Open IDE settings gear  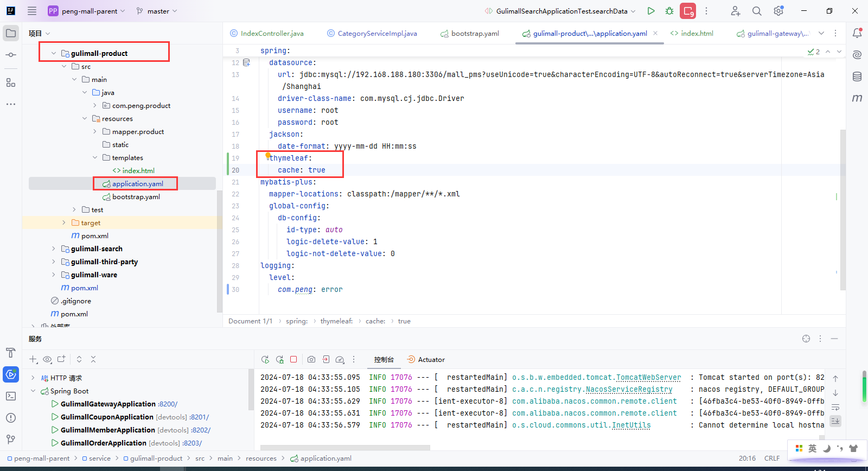[778, 11]
